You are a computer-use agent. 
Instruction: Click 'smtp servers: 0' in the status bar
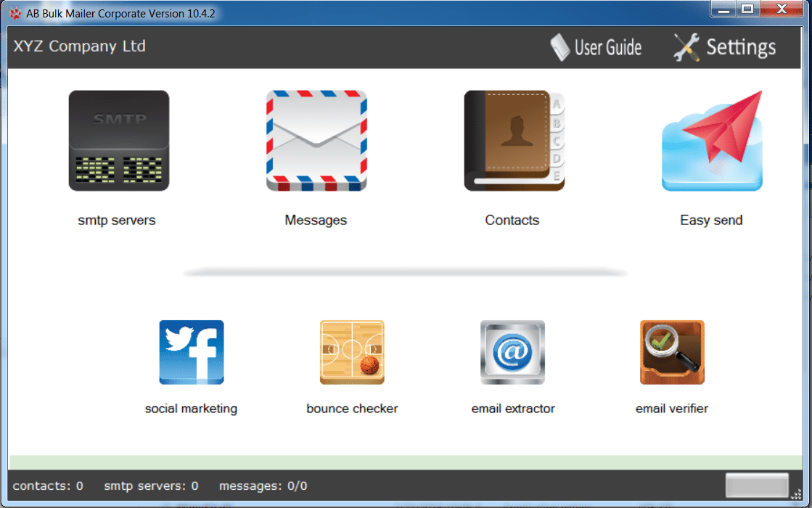coord(151,486)
